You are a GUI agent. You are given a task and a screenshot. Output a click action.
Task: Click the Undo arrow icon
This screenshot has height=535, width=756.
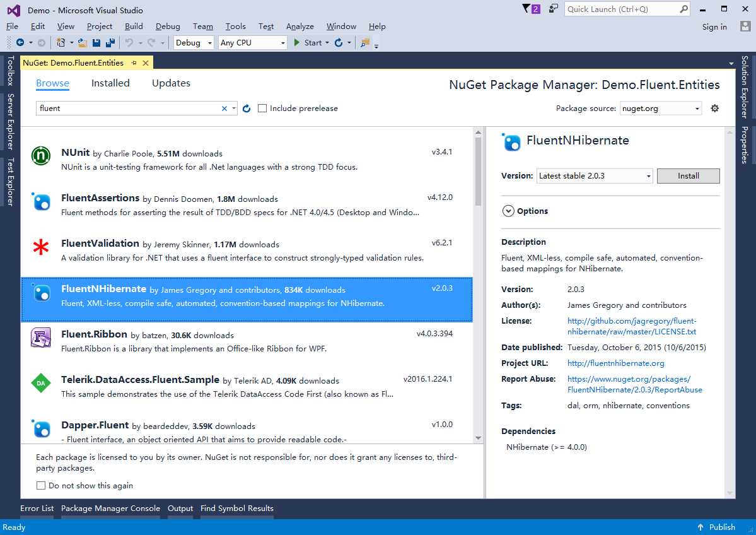(x=129, y=42)
